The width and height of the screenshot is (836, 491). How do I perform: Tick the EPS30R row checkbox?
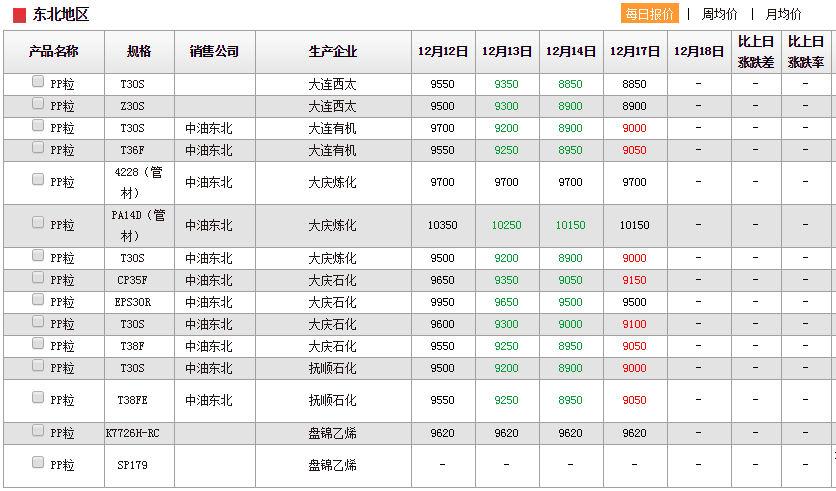(38, 300)
